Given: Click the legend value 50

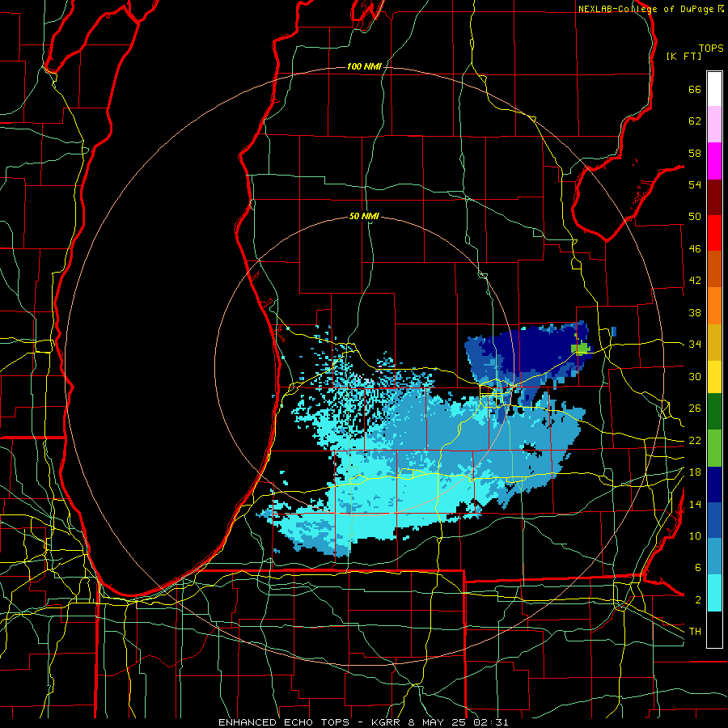Looking at the screenshot, I should 695,217.
